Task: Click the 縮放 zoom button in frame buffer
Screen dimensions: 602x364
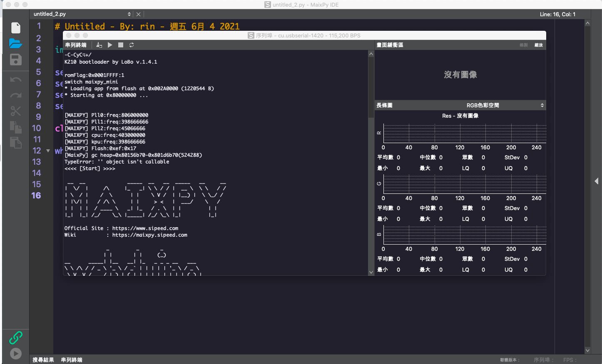Action: [538, 45]
